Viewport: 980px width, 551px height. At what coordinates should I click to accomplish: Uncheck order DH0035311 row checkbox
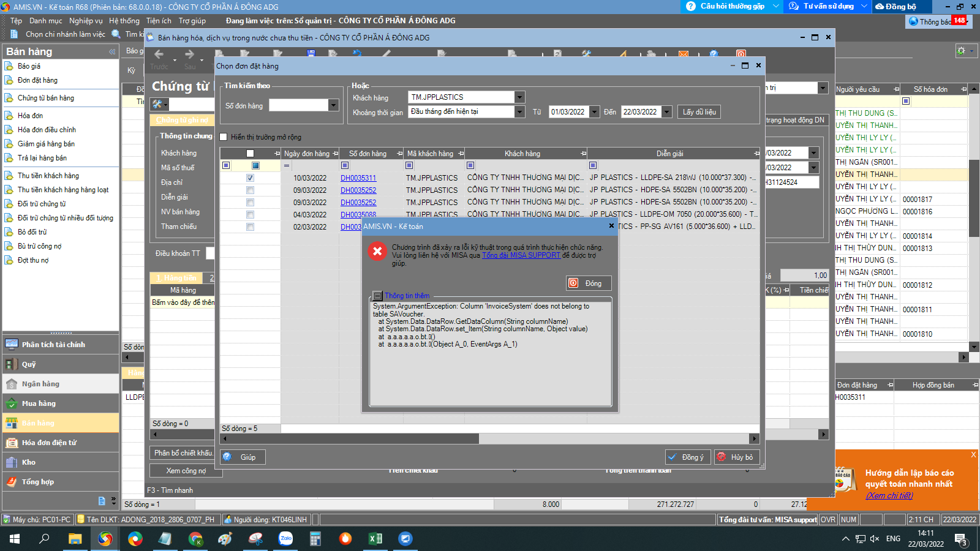point(250,178)
